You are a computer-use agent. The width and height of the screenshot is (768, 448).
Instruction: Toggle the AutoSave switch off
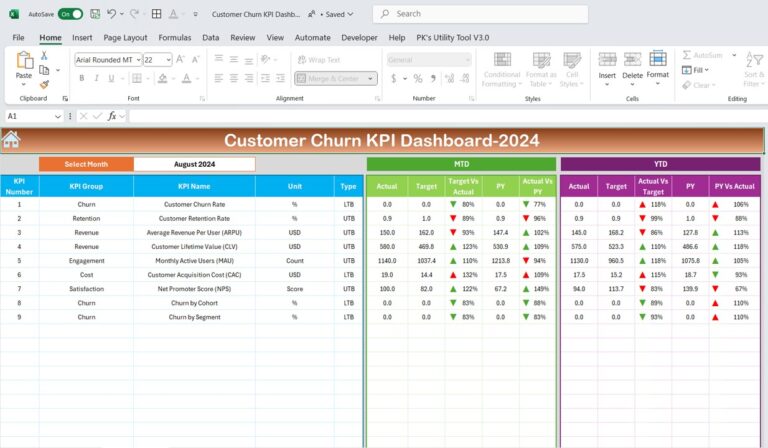click(71, 14)
